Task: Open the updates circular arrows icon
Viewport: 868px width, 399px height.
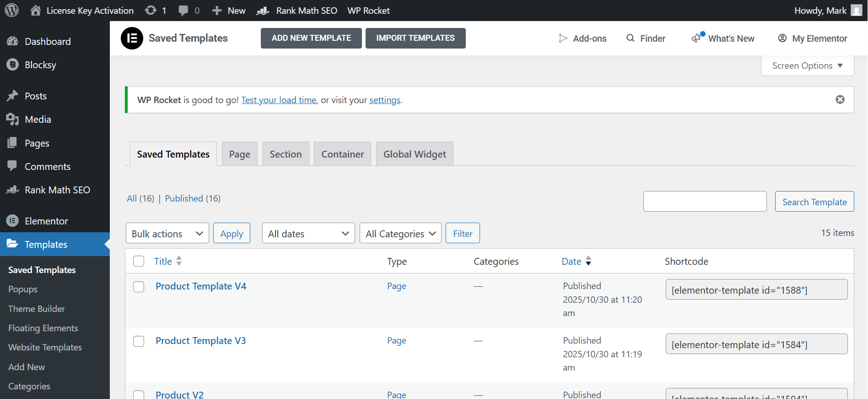Action: (x=151, y=10)
